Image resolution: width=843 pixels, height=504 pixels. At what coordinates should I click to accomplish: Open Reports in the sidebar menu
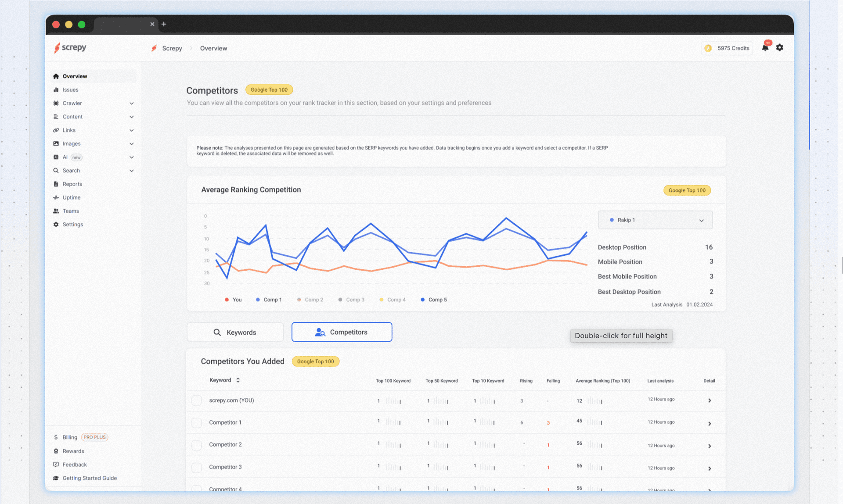tap(72, 184)
